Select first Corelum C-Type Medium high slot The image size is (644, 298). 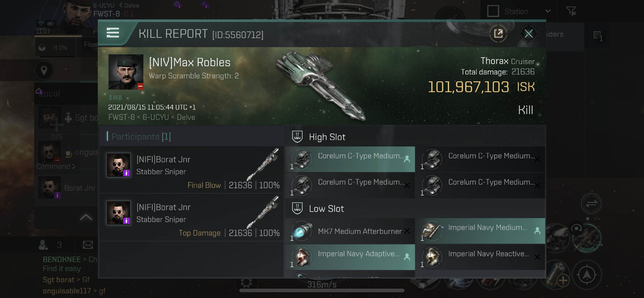[x=350, y=159]
